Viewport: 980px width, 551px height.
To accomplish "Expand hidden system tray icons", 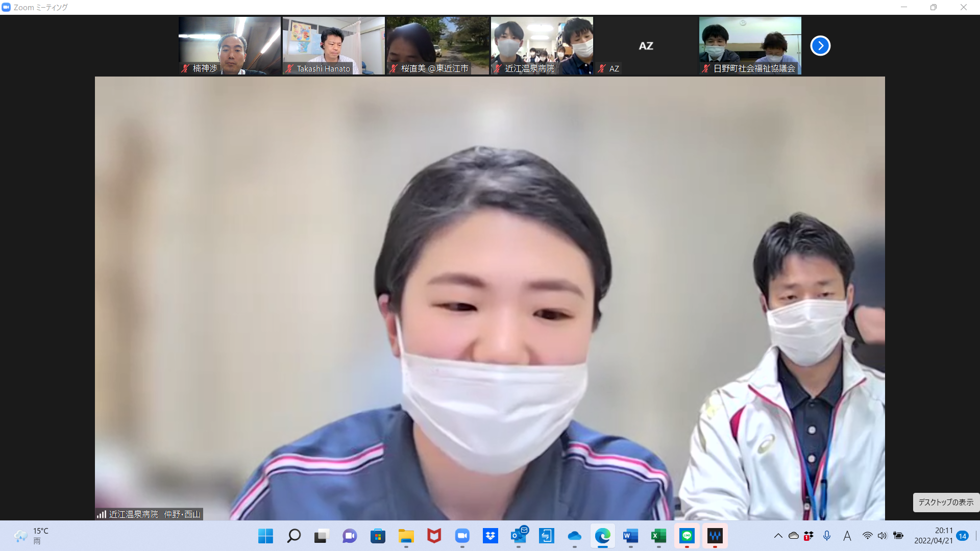I will click(x=778, y=536).
